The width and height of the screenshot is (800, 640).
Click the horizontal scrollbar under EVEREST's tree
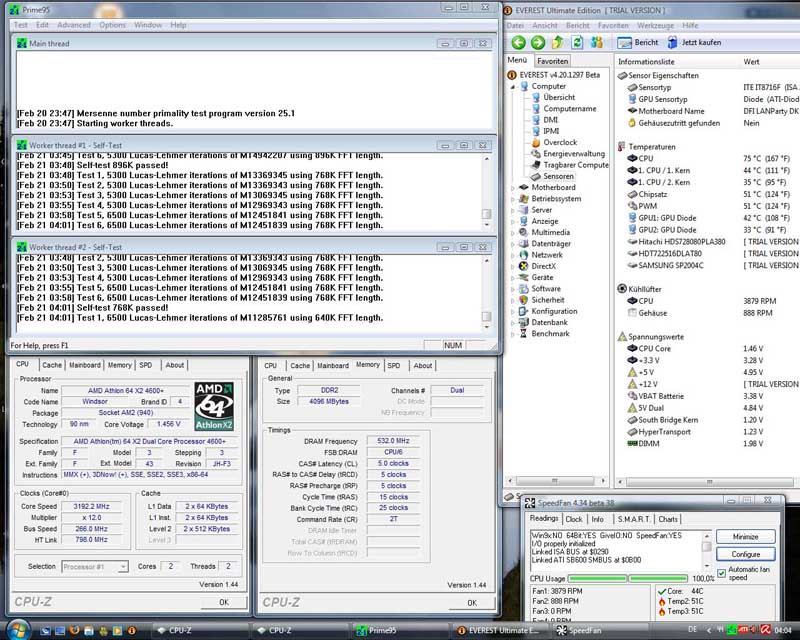coord(557,481)
